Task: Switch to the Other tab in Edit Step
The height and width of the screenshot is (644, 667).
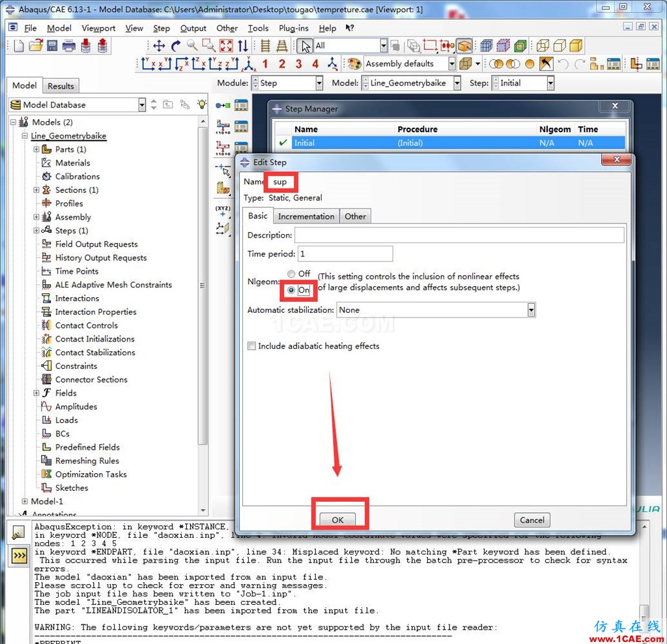Action: point(355,216)
